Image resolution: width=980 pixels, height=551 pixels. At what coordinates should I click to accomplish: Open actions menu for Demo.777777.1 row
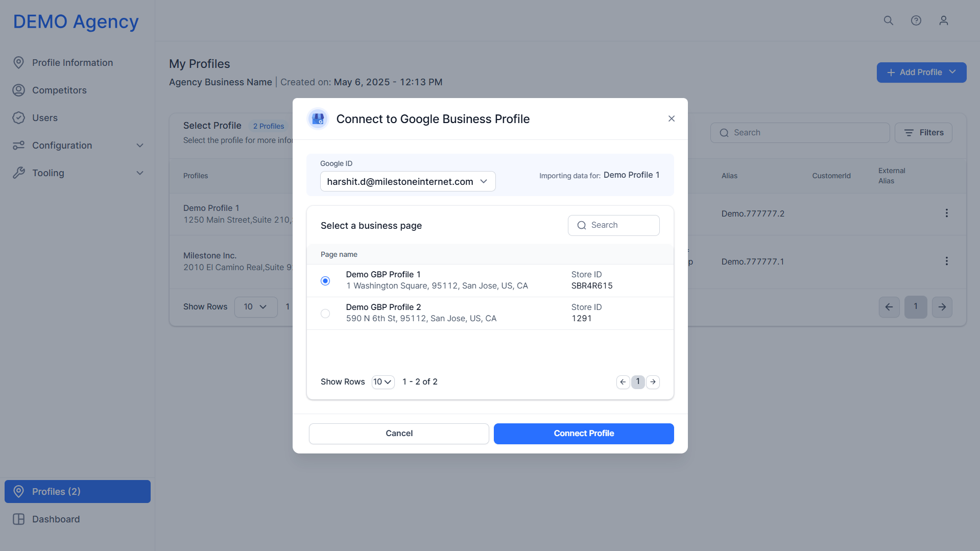pos(946,261)
